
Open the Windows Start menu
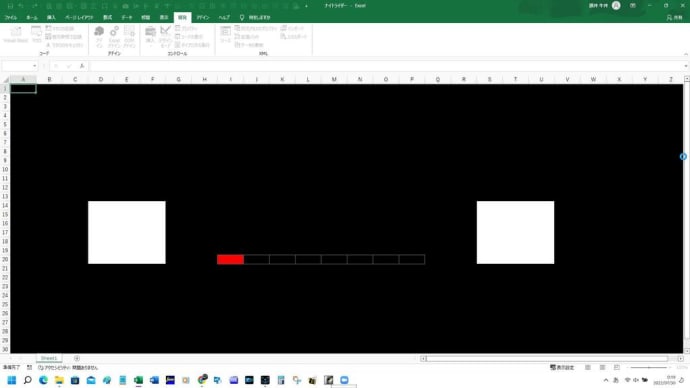12,380
